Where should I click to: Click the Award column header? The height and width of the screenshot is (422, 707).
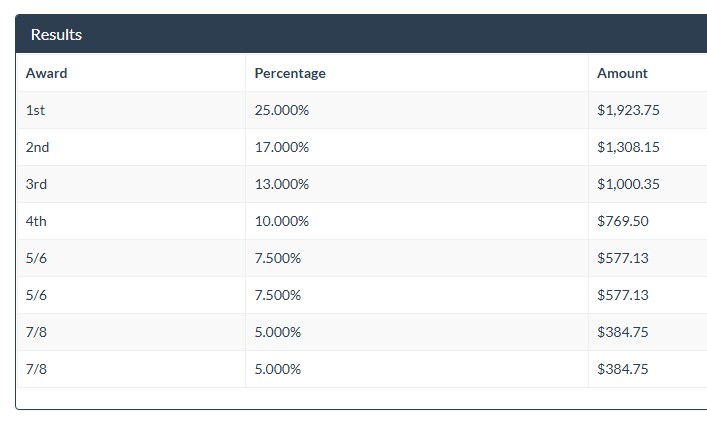coord(47,73)
